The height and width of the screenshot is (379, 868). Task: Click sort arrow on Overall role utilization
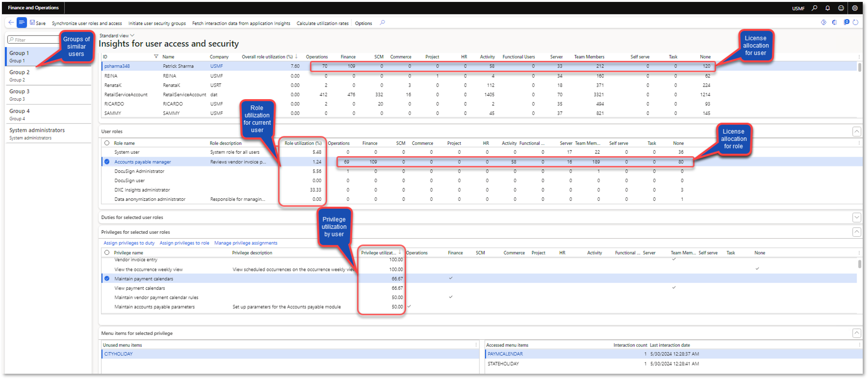point(297,57)
